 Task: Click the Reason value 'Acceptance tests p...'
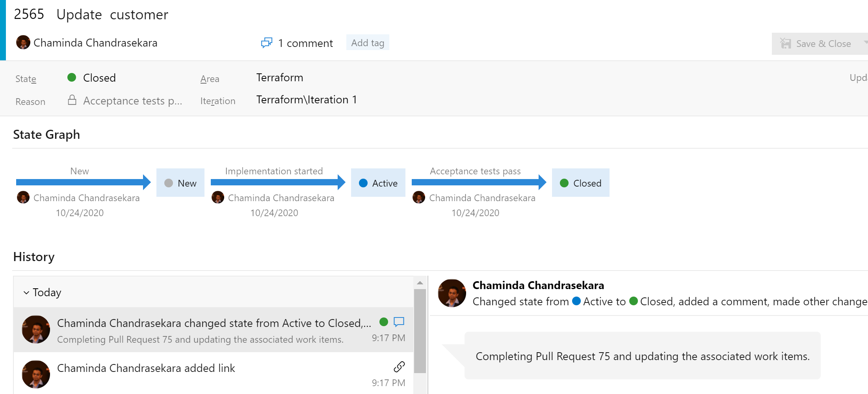point(132,101)
